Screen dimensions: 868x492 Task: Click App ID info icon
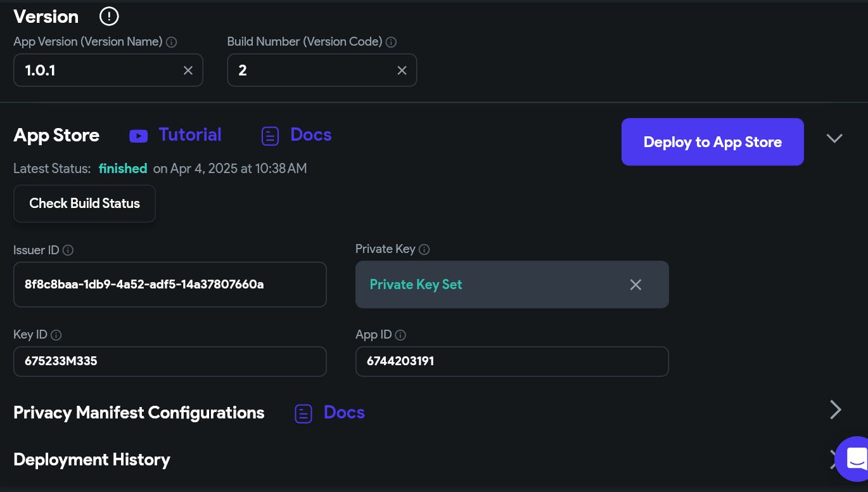(400, 335)
